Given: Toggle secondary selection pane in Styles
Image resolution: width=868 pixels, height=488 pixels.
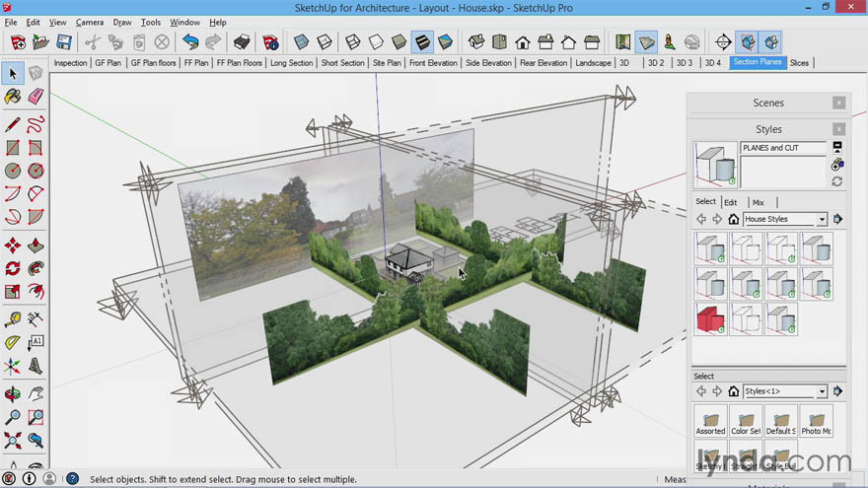Looking at the screenshot, I should (837, 148).
